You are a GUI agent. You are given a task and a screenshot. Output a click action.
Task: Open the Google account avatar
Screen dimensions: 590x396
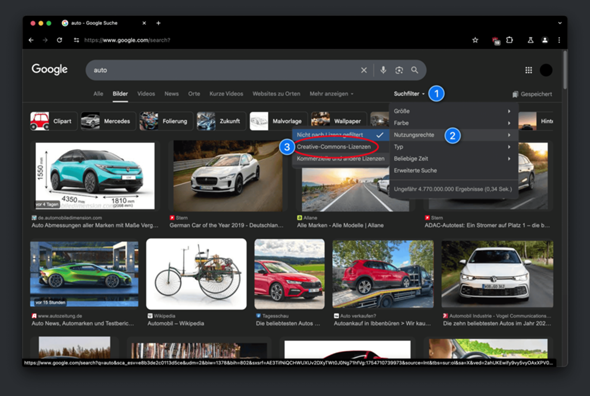coord(546,70)
